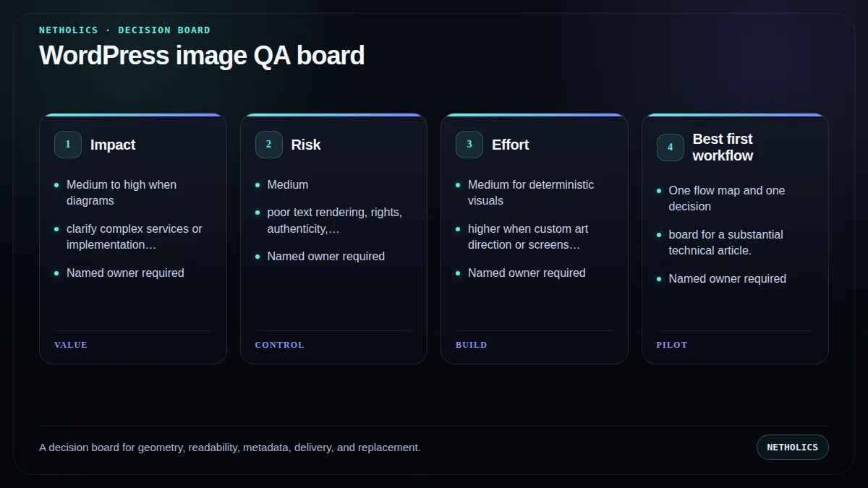
Task: Click 'Named owner required' in the Impact card
Action: [125, 273]
